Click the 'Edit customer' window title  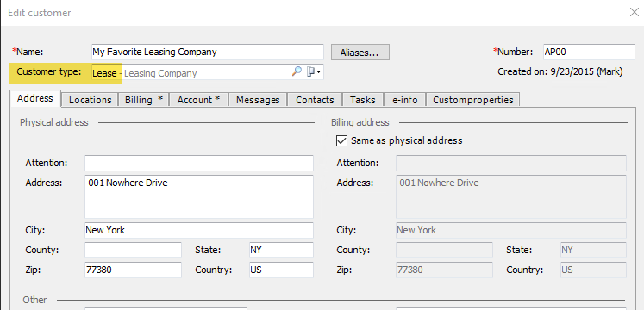point(40,13)
